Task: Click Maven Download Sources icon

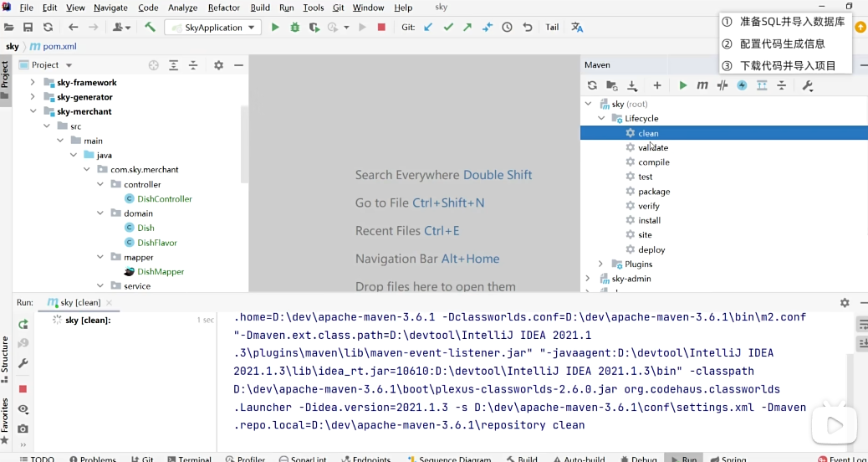Action: (x=632, y=85)
